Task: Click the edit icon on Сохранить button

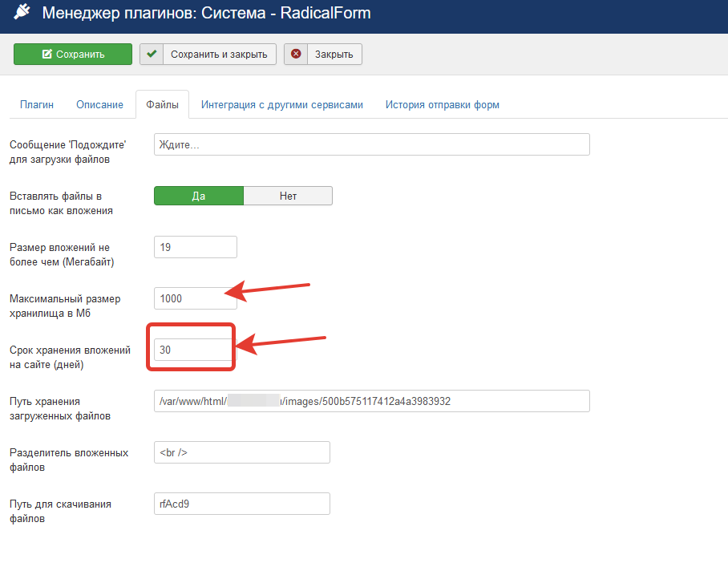Action: 47,55
